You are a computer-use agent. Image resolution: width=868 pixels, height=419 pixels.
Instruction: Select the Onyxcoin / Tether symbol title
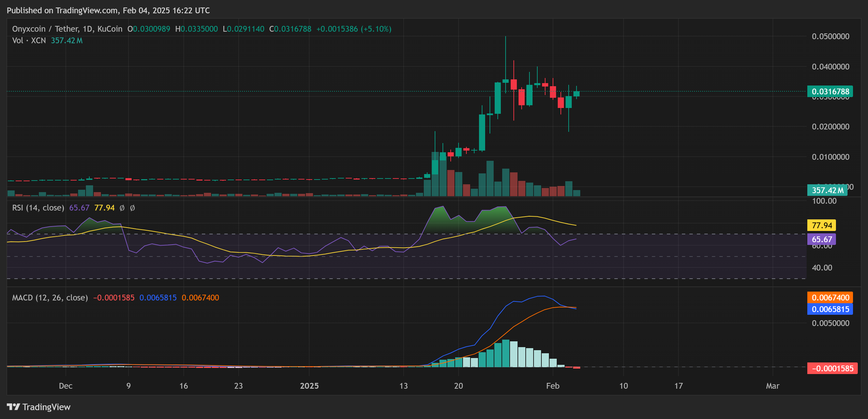[67, 29]
